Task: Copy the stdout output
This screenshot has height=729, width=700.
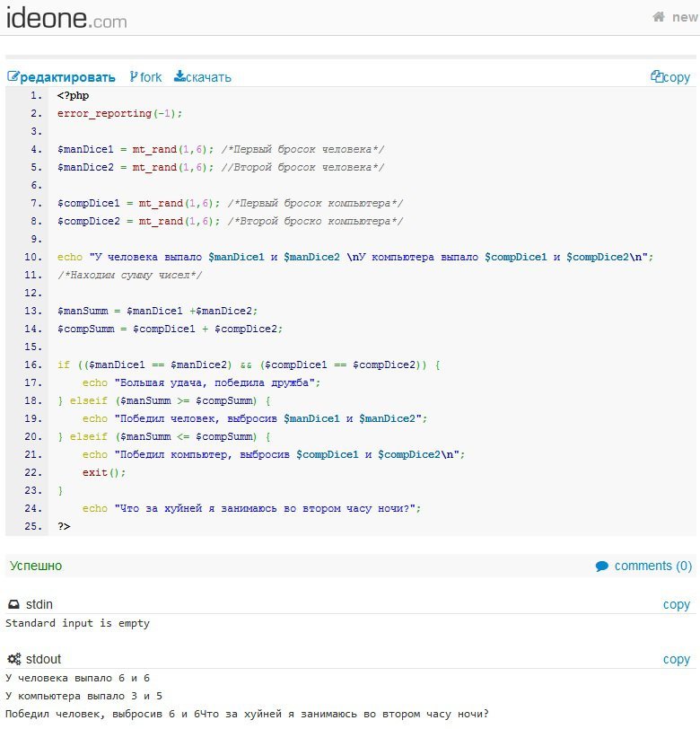Action: (x=676, y=659)
